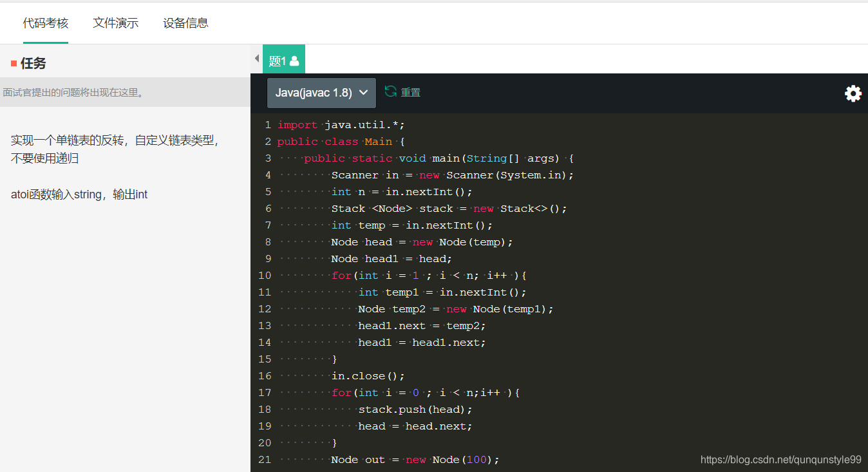This screenshot has width=868, height=472.
Task: Place cursor on line import java.util.*;
Action: click(x=341, y=125)
